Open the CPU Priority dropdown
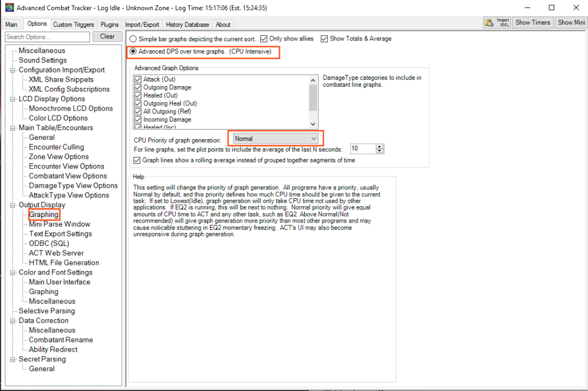 click(x=275, y=138)
